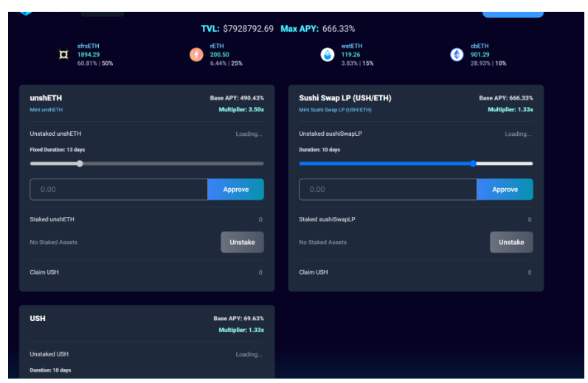The image size is (588, 383).
Task: Focus the unshETH amount input field
Action: tap(119, 190)
